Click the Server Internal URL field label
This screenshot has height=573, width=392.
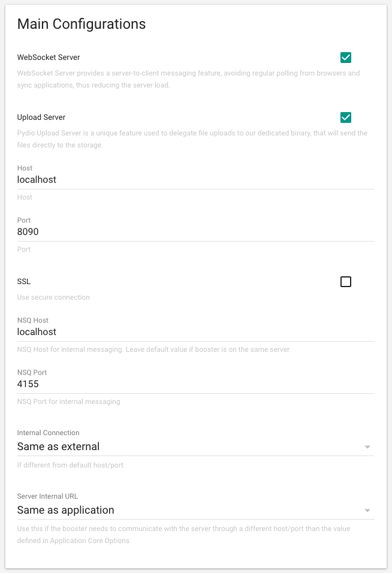click(x=47, y=496)
